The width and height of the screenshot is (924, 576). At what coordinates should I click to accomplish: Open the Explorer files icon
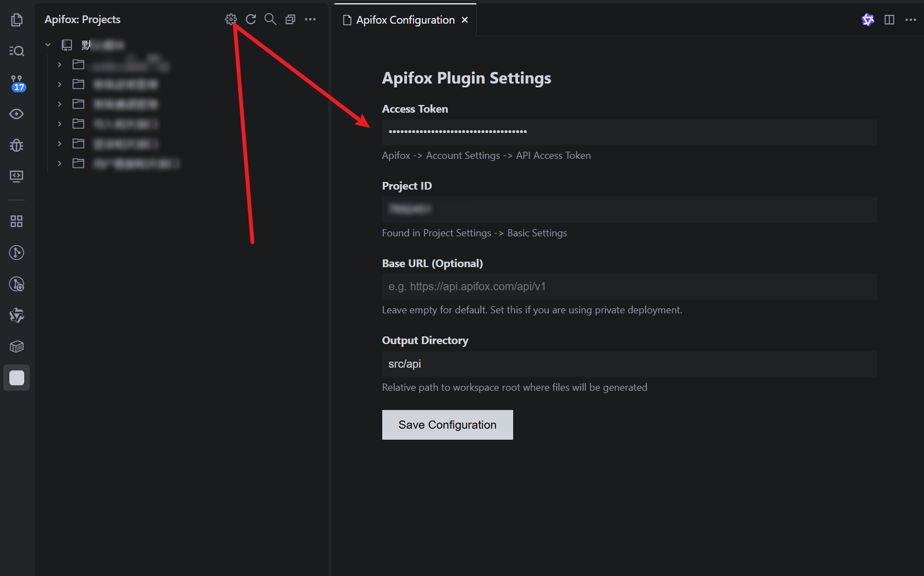[16, 20]
